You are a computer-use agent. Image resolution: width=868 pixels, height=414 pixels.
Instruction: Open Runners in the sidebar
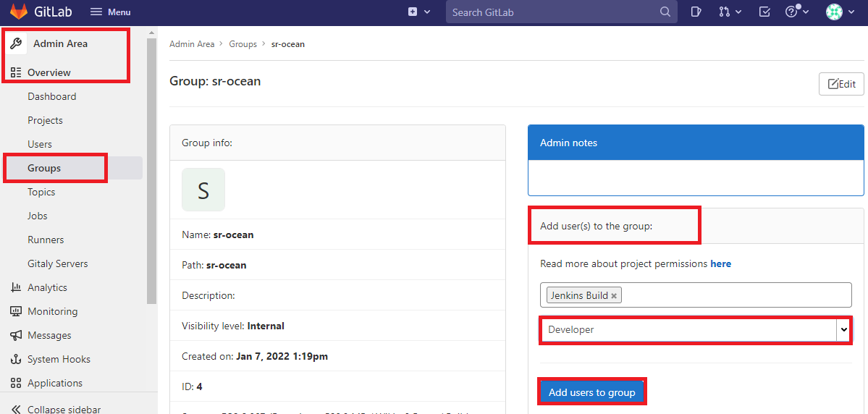pos(46,240)
